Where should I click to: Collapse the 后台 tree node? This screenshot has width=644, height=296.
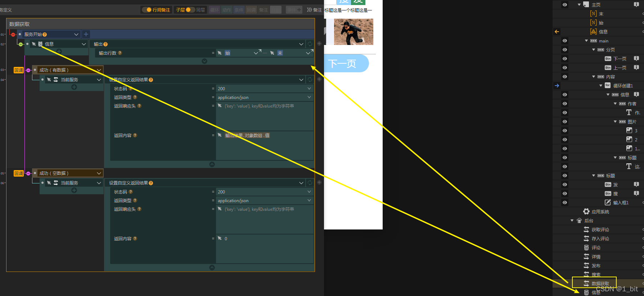[572, 220]
